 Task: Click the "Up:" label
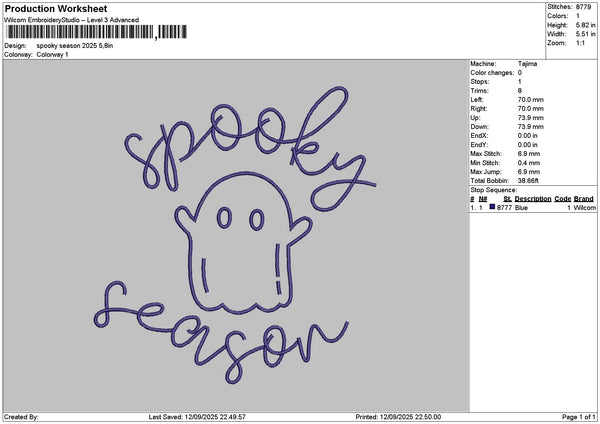click(475, 118)
